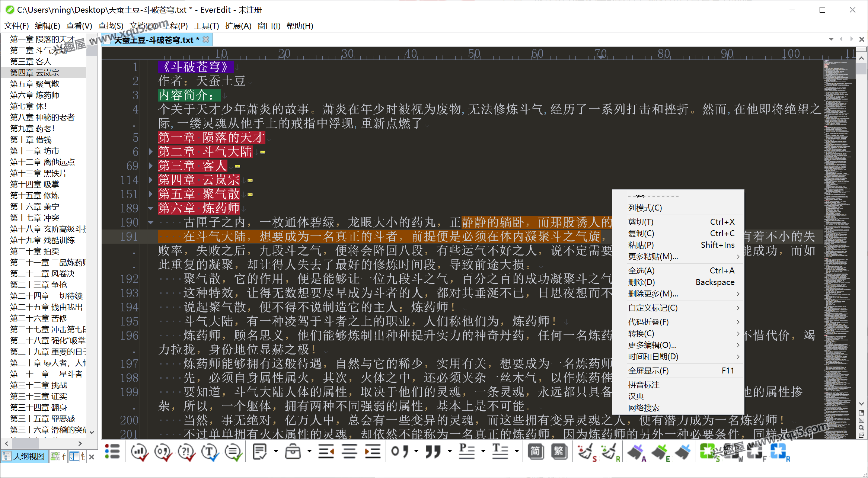Open the document tab list dropdown arrow

tap(831, 39)
